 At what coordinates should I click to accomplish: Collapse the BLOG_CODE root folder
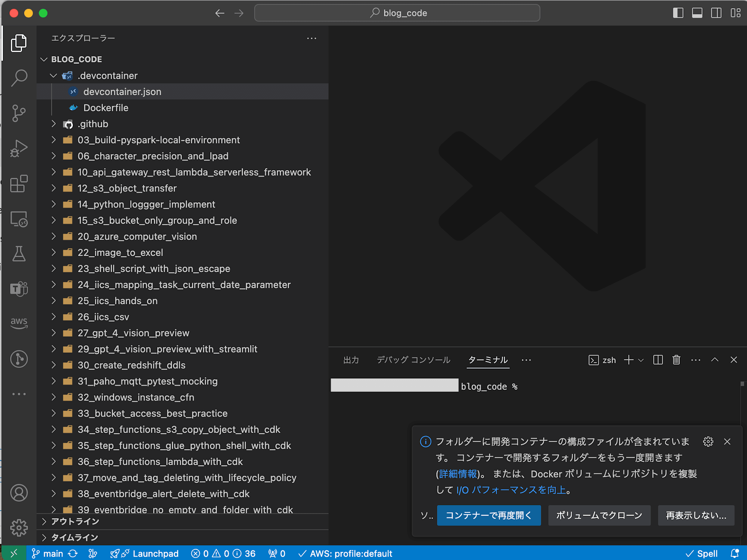point(44,59)
